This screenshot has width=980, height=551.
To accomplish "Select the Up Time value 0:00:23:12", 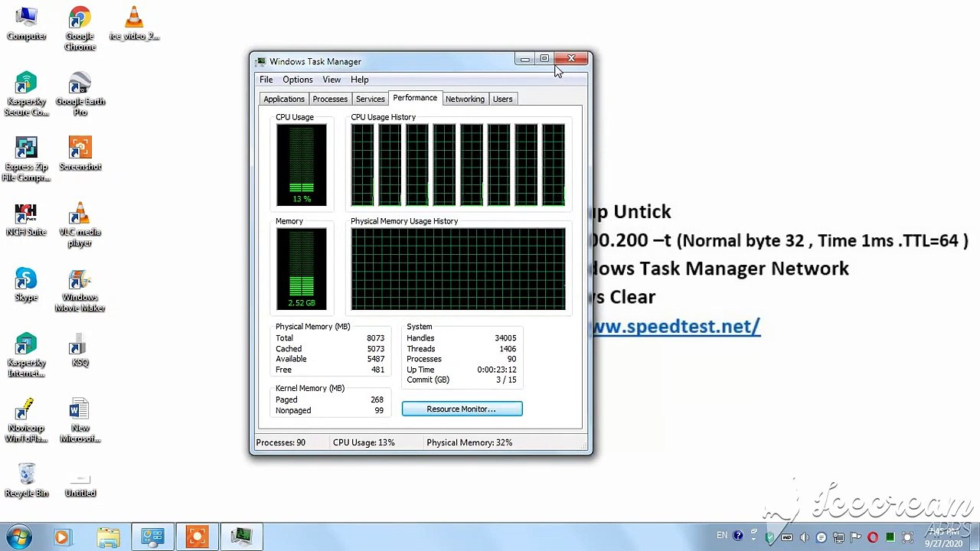I will click(x=497, y=370).
